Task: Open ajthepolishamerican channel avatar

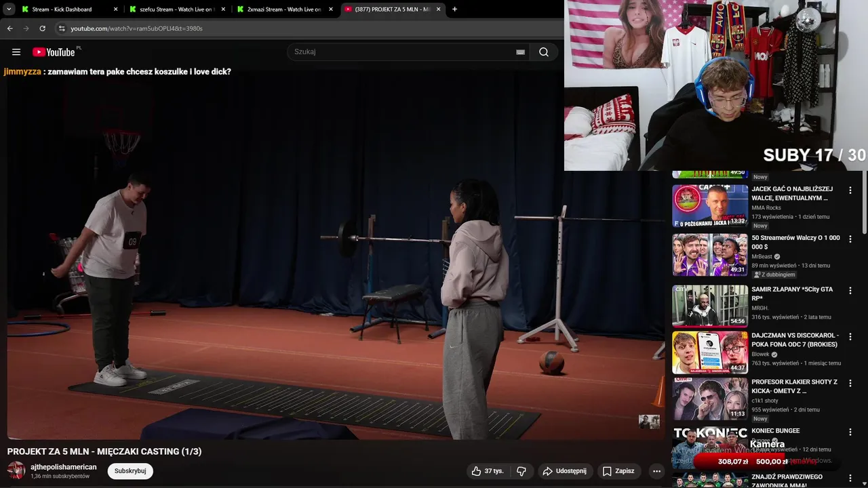Action: 16,470
